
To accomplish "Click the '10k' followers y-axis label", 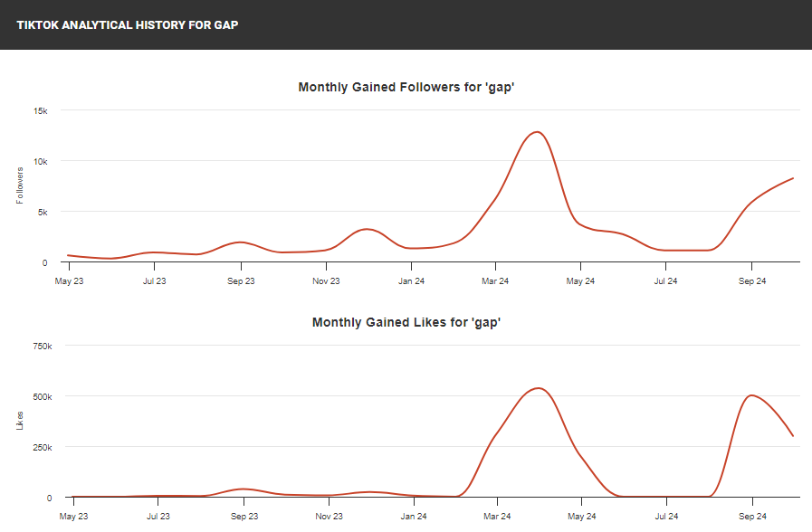I will pyautogui.click(x=41, y=161).
